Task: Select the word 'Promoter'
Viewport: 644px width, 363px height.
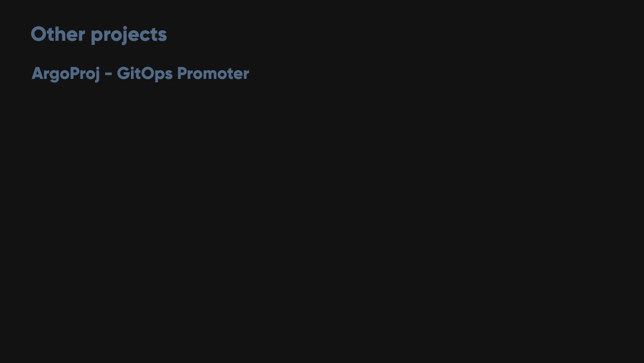Action: 213,73
